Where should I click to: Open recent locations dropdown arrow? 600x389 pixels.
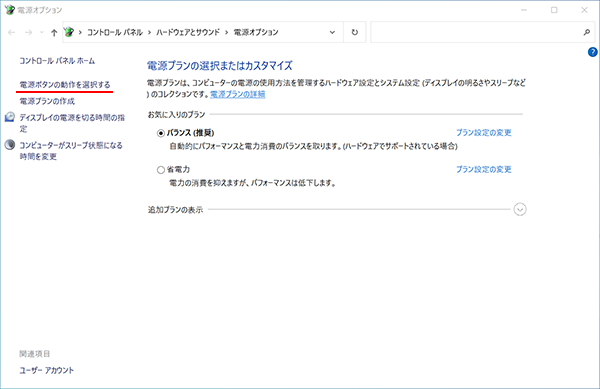pyautogui.click(x=41, y=33)
